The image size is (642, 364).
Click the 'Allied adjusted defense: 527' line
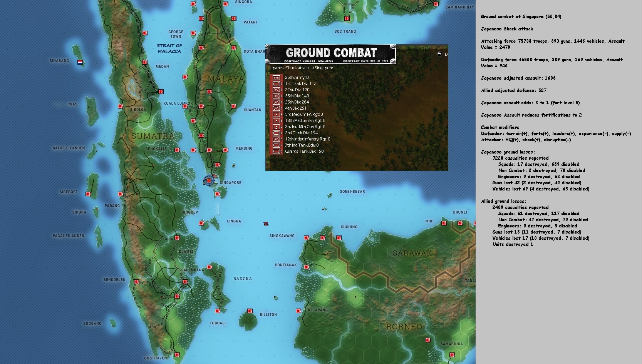514,90
